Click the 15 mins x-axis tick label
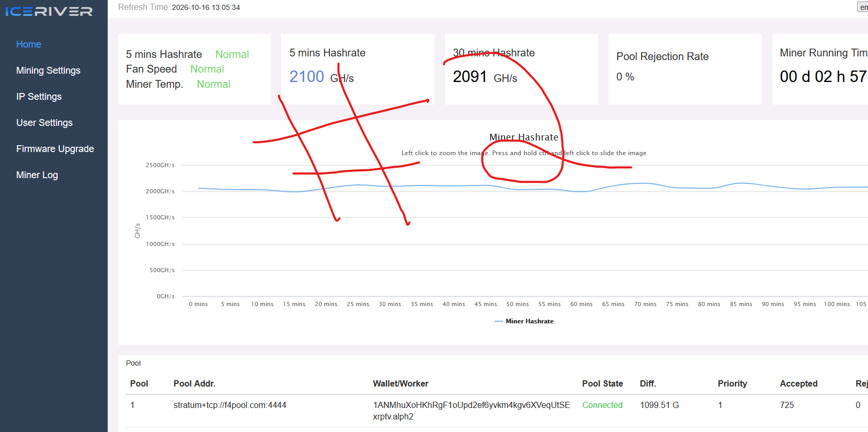Image resolution: width=868 pixels, height=432 pixels. (294, 304)
